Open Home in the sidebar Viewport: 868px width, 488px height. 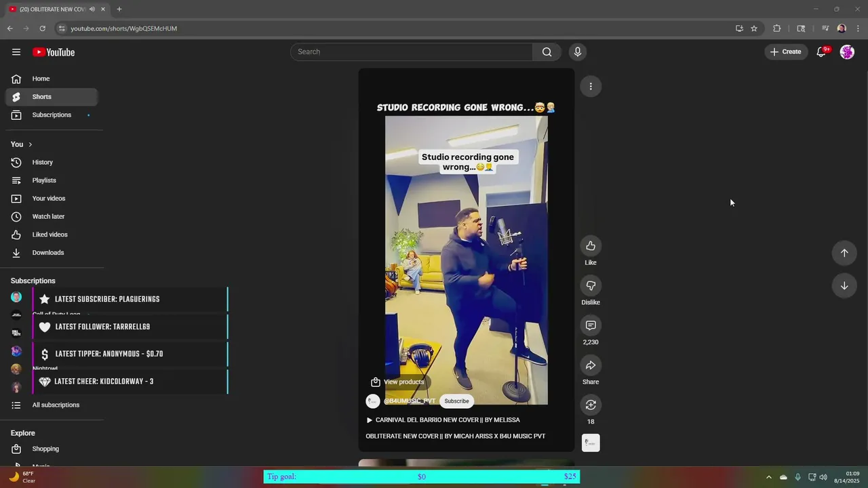[x=52, y=79]
